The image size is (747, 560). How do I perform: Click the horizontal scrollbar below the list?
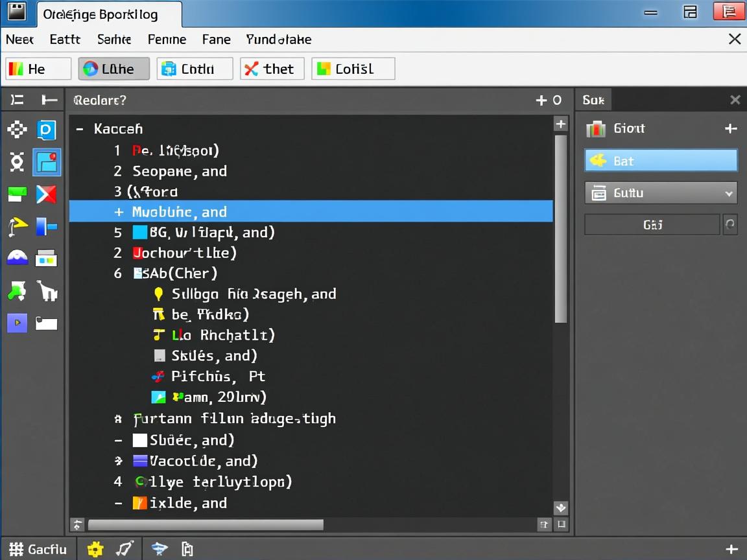click(206, 524)
